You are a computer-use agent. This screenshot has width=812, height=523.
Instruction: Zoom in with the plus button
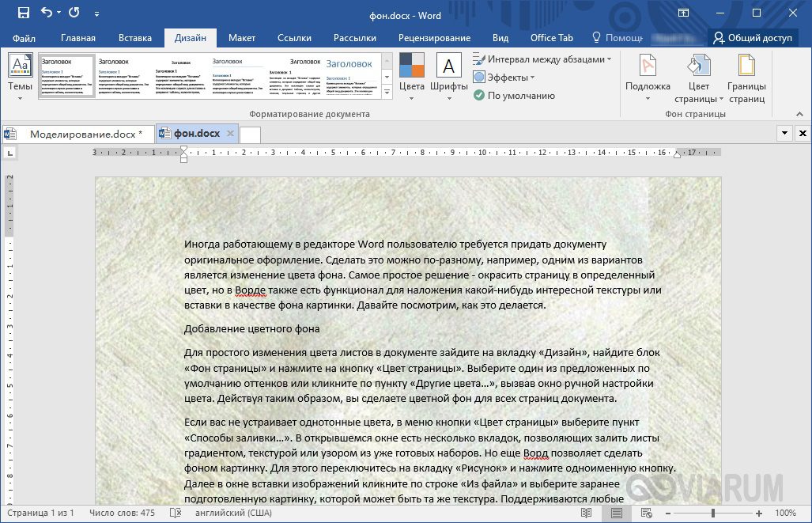[759, 514]
